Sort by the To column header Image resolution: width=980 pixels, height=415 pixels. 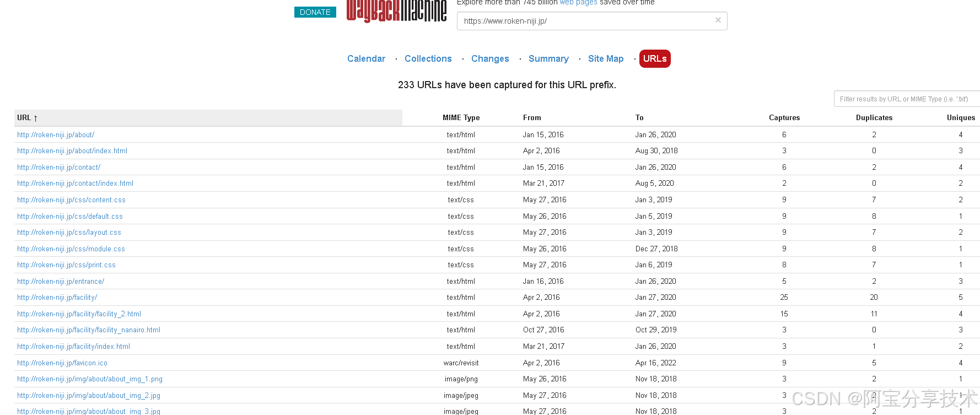click(639, 117)
